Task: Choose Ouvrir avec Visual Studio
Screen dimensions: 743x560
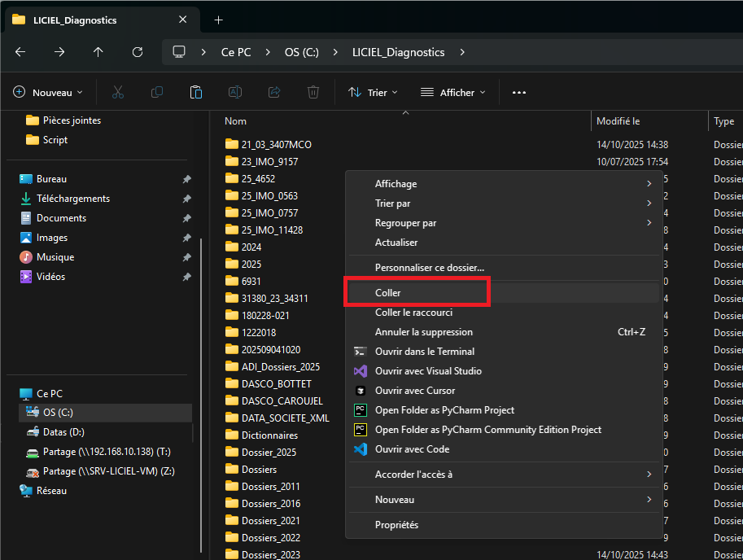Action: pyautogui.click(x=428, y=371)
